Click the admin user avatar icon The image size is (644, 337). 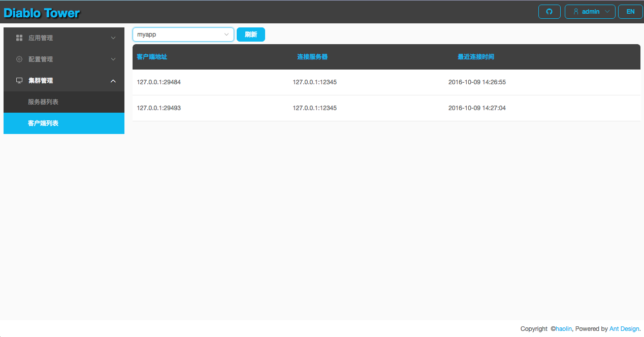(576, 12)
